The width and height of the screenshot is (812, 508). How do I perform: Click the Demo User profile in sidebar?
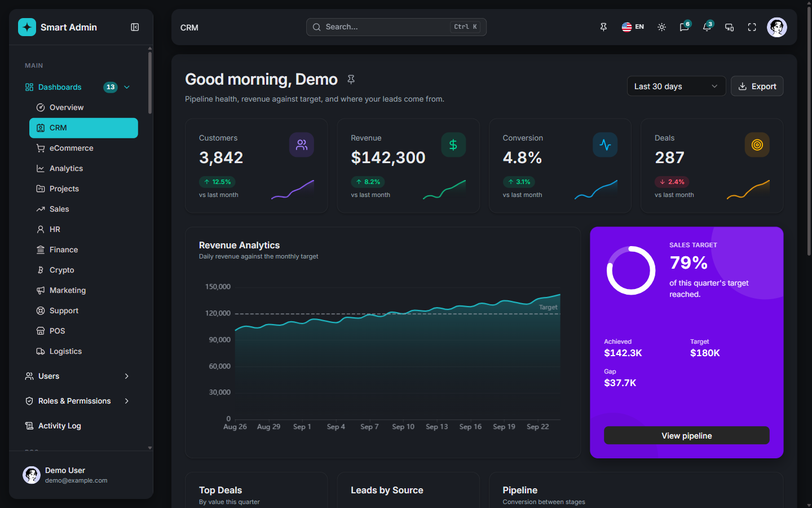(x=81, y=475)
